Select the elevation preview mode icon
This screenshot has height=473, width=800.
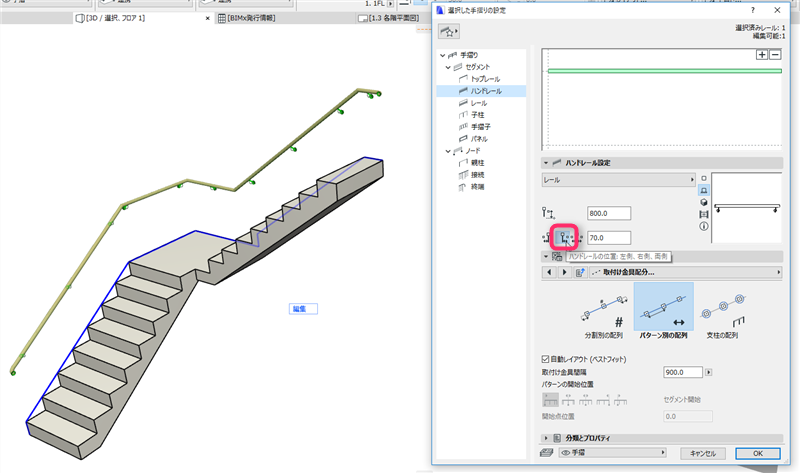(704, 214)
